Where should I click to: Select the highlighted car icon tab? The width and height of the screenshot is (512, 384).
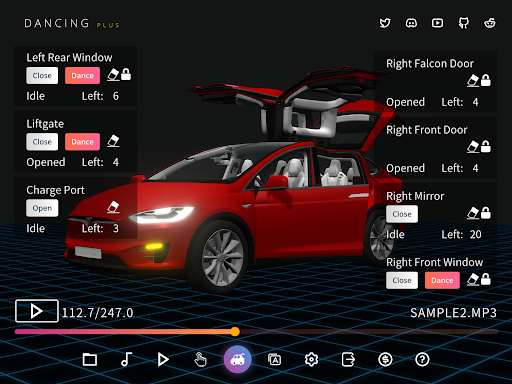coord(237,359)
